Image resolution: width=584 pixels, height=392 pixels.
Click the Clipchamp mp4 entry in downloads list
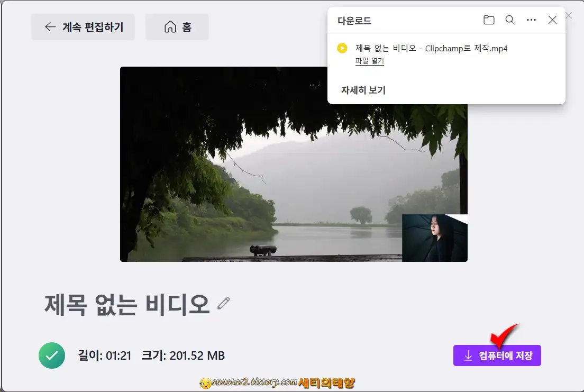tap(431, 48)
